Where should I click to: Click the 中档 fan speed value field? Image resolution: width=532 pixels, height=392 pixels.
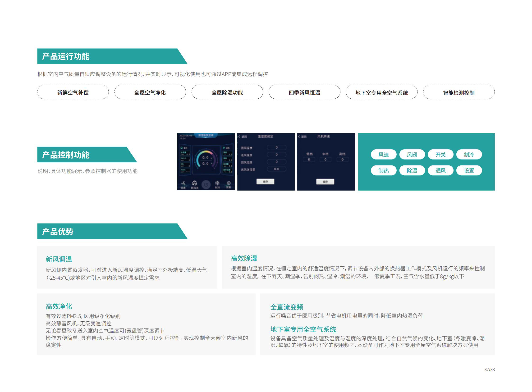pyautogui.click(x=326, y=160)
